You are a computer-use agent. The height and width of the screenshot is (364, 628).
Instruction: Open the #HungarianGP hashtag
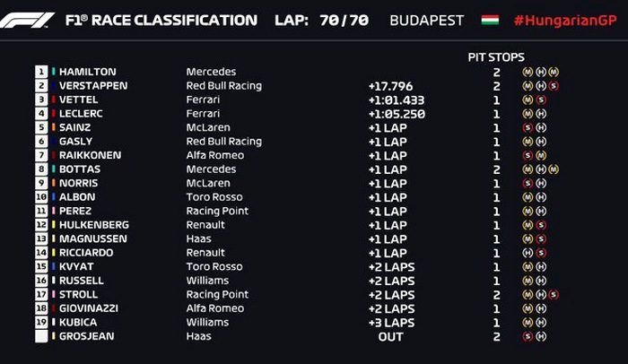point(565,20)
